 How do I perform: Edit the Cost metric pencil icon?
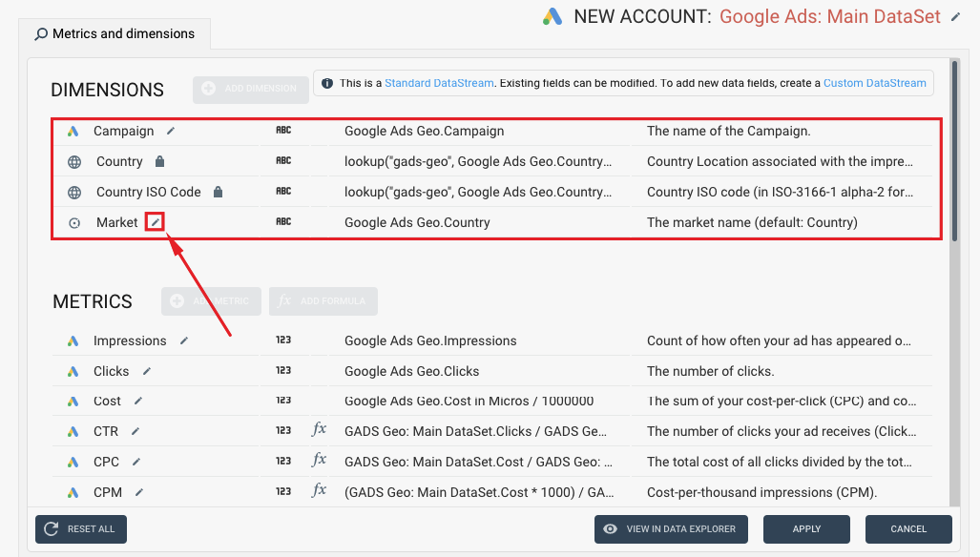[138, 401]
